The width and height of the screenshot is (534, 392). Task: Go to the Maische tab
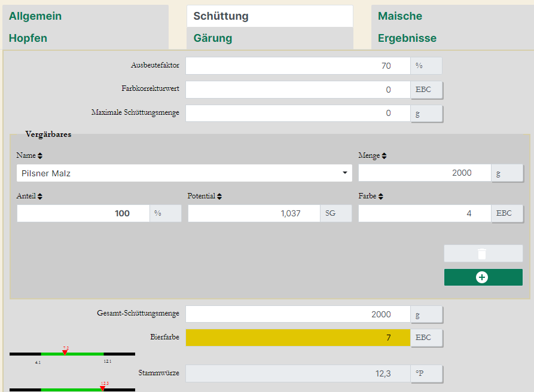[x=400, y=16]
